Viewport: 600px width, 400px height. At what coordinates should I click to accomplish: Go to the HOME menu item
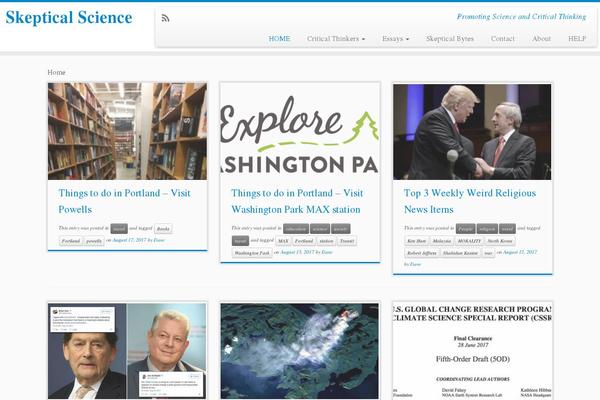279,39
